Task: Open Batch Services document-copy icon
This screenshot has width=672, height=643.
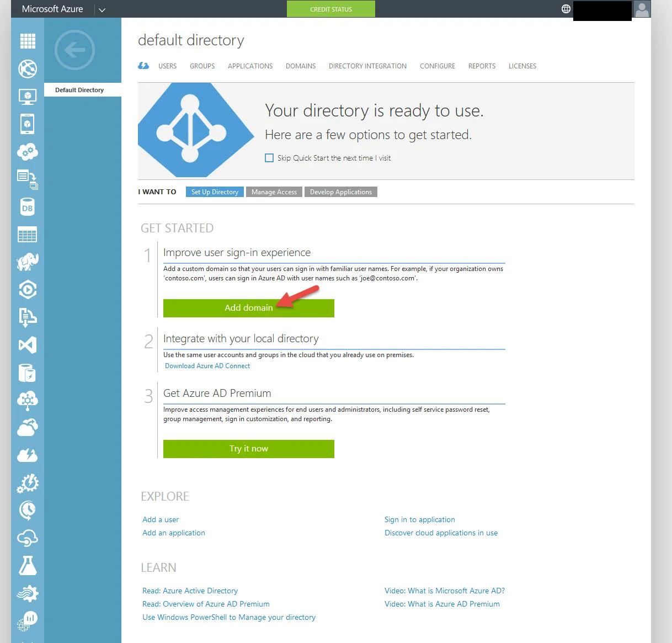Action: tap(28, 179)
